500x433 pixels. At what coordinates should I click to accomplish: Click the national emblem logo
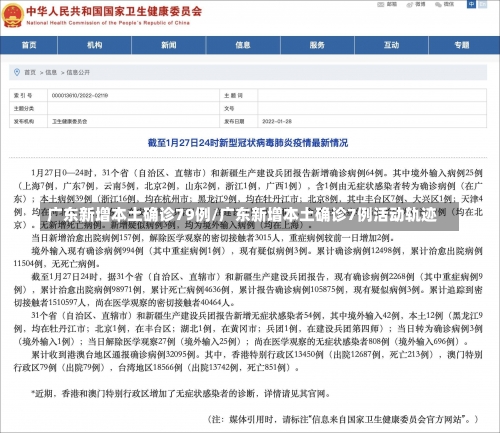12,15
